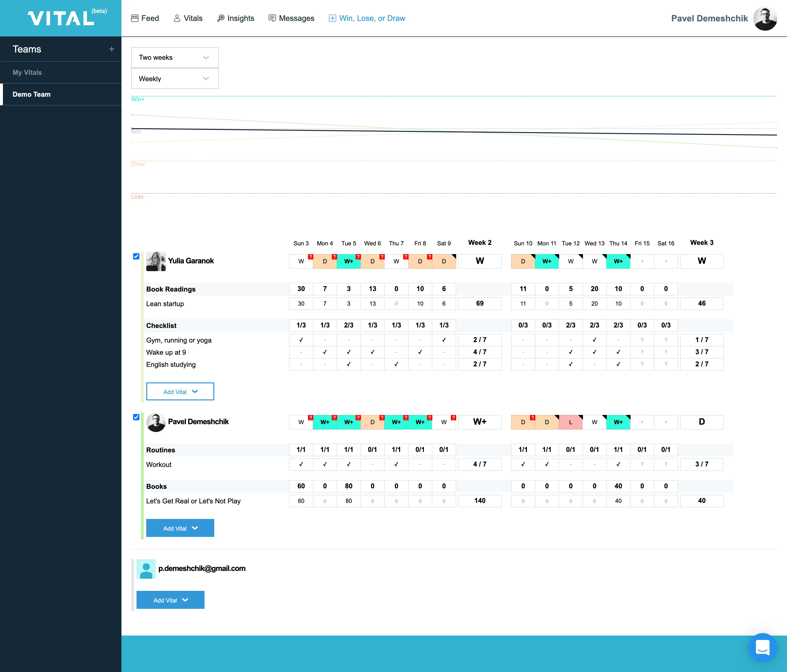Open the Intercom chat bubble
This screenshot has height=672, width=787.
[763, 648]
